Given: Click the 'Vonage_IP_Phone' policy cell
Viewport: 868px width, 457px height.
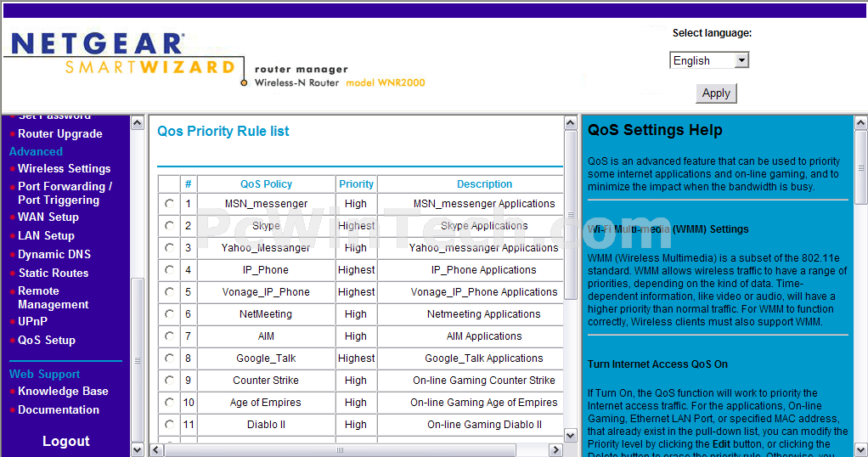Looking at the screenshot, I should coord(267,292).
